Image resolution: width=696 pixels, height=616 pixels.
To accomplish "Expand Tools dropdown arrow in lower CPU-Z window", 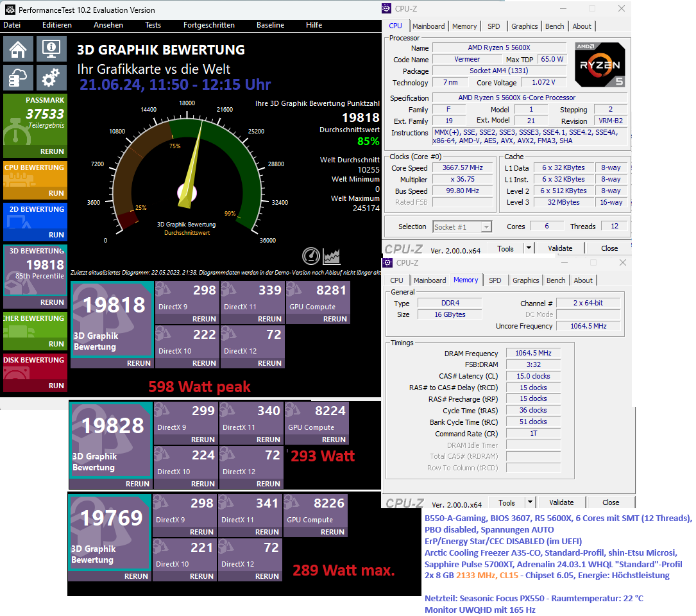I will click(x=530, y=502).
